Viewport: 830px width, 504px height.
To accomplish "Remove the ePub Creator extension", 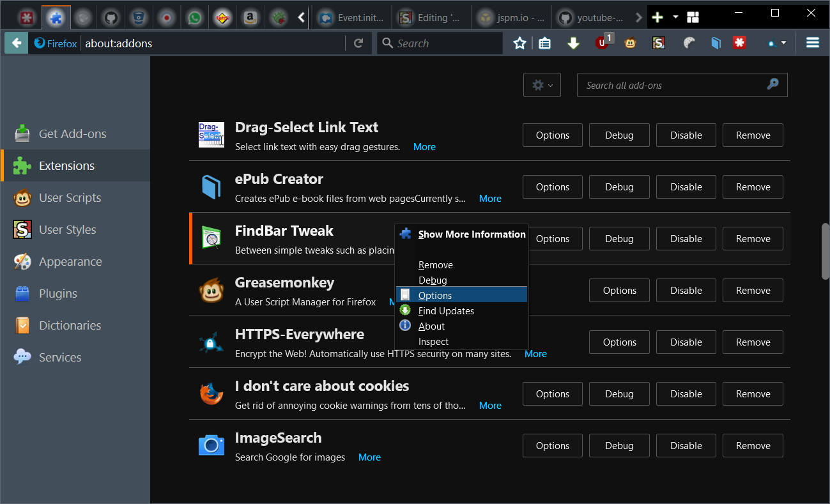I will (x=753, y=187).
